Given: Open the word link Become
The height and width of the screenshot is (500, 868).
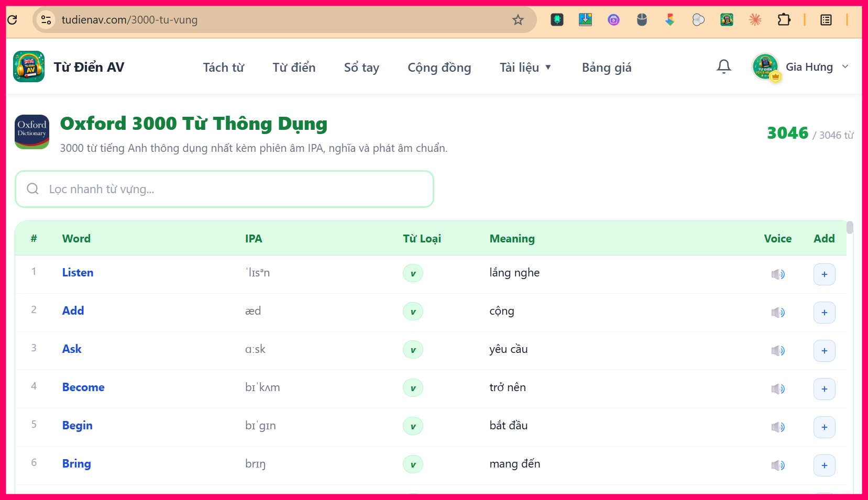Looking at the screenshot, I should click(x=83, y=387).
